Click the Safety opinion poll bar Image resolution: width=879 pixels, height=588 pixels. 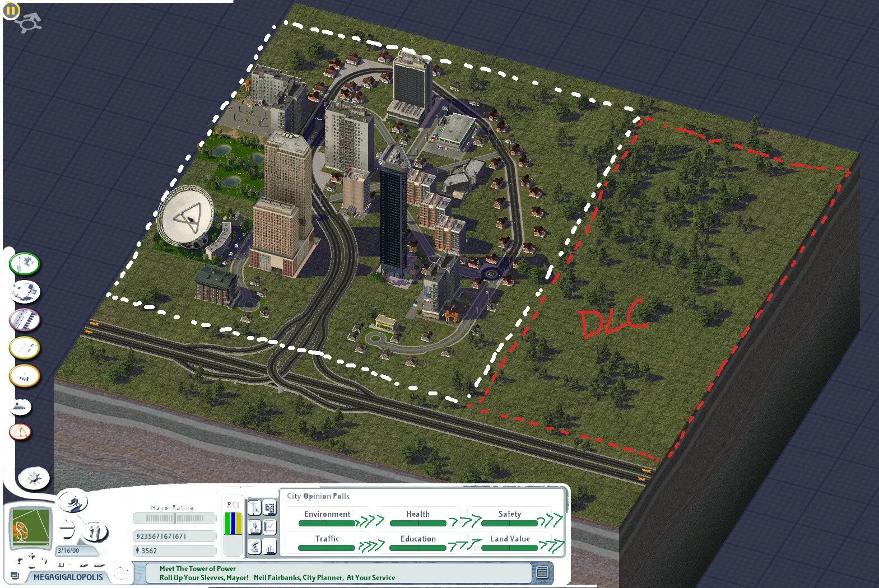pyautogui.click(x=509, y=523)
